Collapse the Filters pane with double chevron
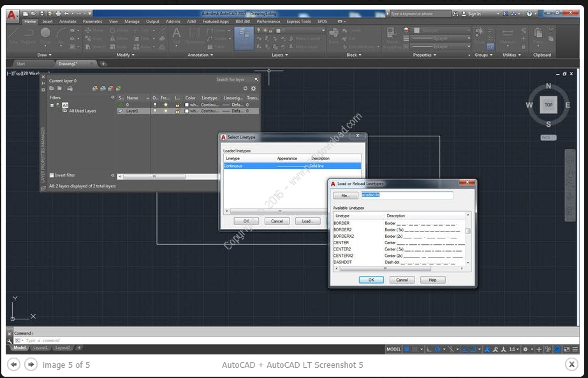588x378 pixels. coord(112,98)
